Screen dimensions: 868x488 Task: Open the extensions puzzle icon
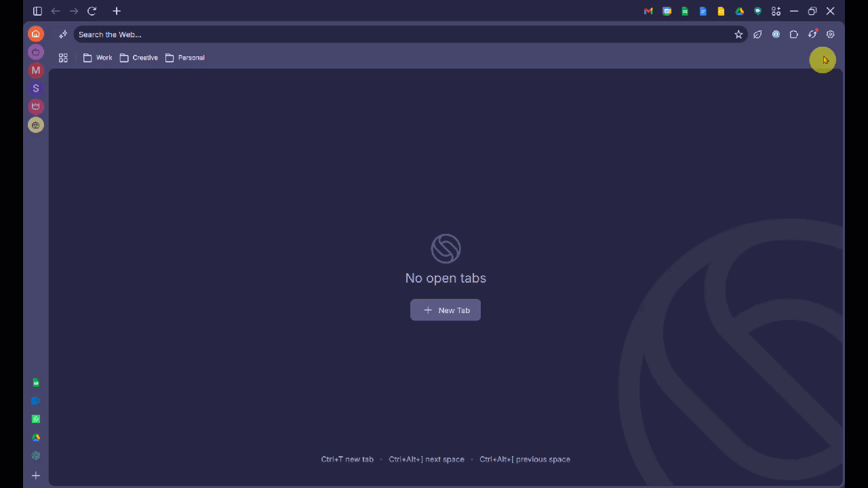tap(794, 35)
